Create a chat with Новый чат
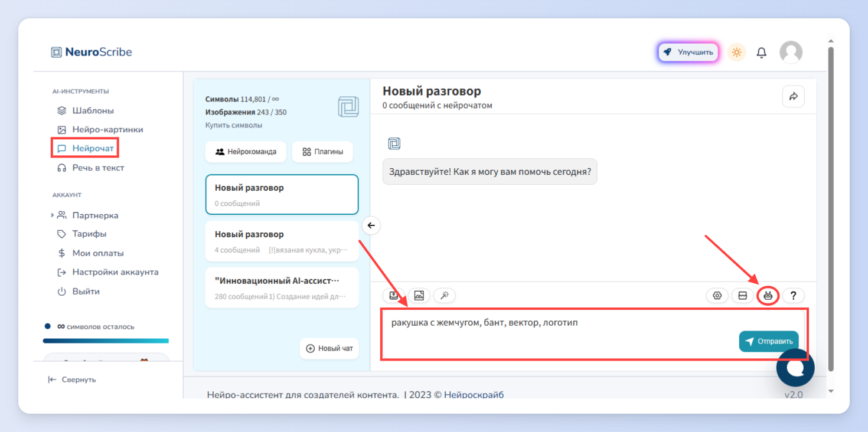 coord(329,348)
